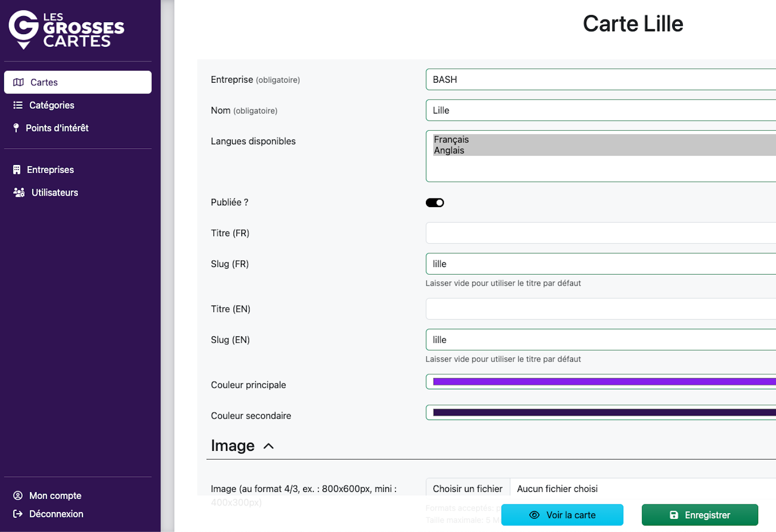Click the pin icon beside Points d'intérêt
Viewport: 776px width, 532px height.
coord(16,128)
